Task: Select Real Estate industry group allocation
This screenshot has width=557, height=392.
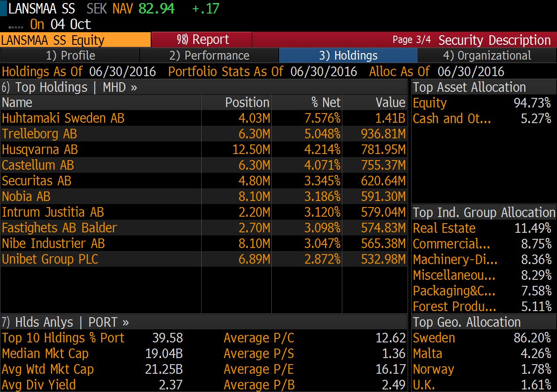Action: [x=444, y=228]
